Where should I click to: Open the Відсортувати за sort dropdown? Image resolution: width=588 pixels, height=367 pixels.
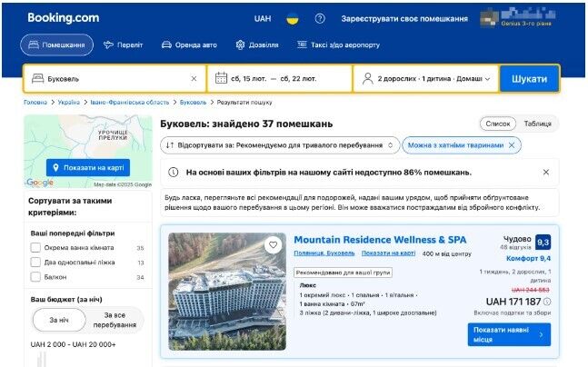(279, 145)
